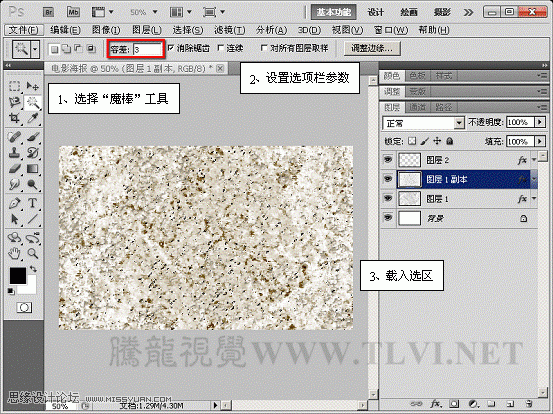Hide the 背景 layer
The height and width of the screenshot is (414, 553).
[x=388, y=218]
